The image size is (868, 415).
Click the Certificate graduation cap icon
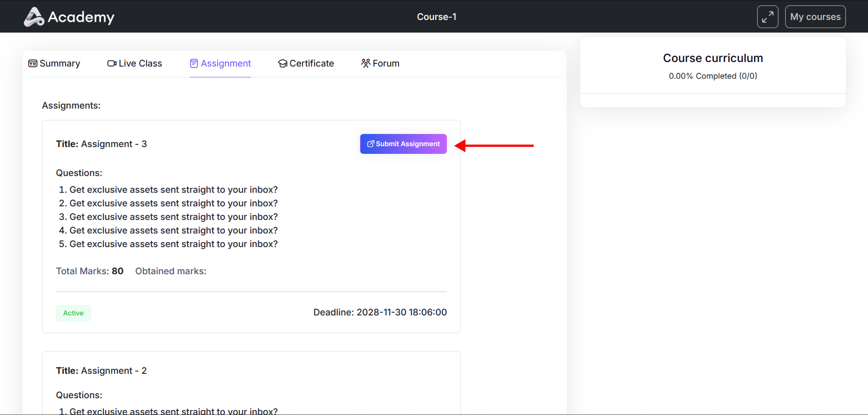coord(282,63)
